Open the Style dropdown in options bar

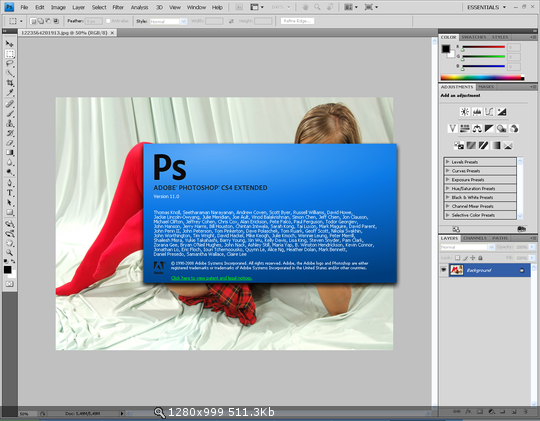(168, 21)
